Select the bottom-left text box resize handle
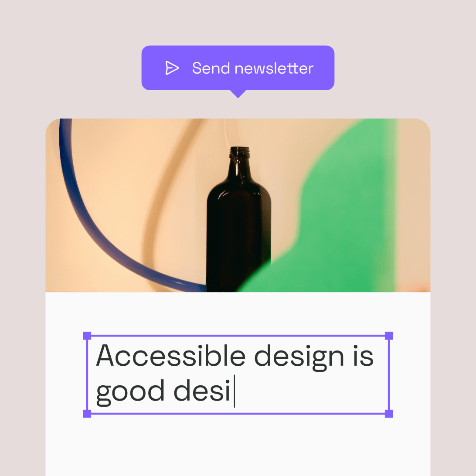This screenshot has height=476, width=476. coord(87,414)
